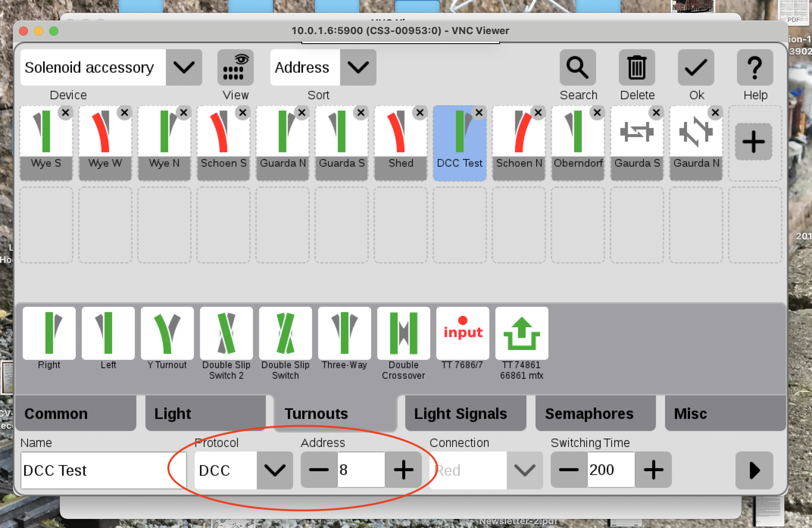Click the Delete trash can button

637,67
